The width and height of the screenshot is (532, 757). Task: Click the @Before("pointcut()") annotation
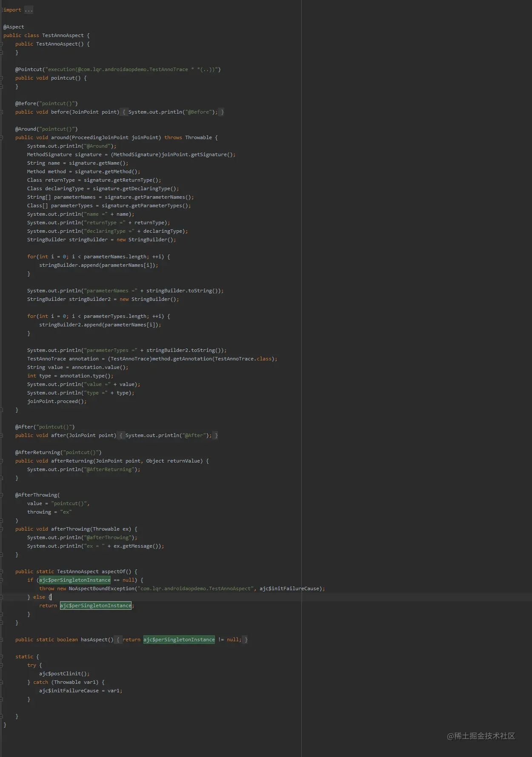point(46,103)
